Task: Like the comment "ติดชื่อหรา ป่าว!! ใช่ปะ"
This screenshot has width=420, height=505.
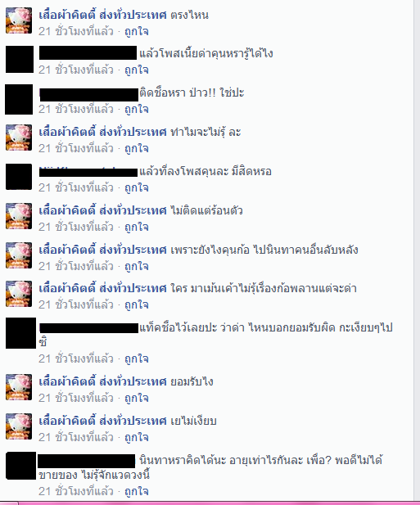Action: 137,109
